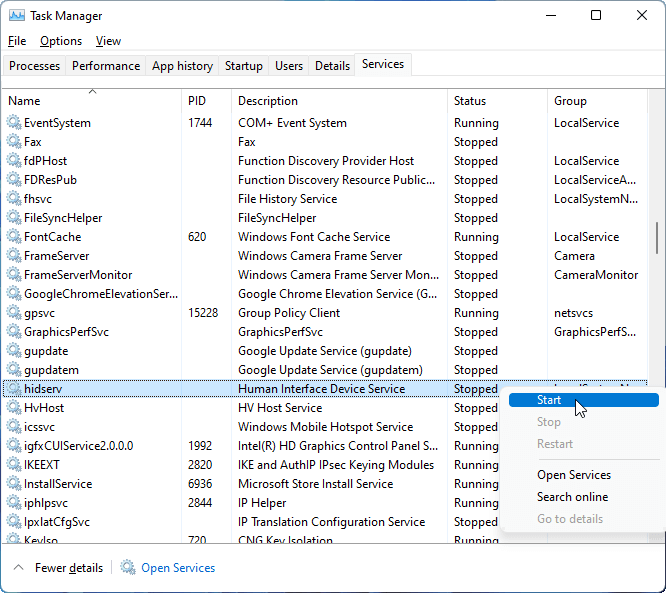
Task: Click the gear icon beside gupdate service
Action: click(14, 350)
